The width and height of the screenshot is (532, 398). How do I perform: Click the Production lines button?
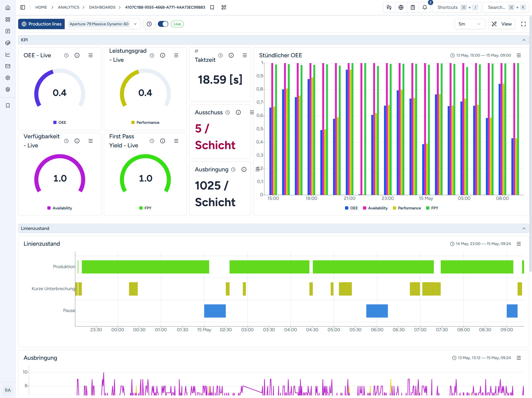click(x=41, y=24)
